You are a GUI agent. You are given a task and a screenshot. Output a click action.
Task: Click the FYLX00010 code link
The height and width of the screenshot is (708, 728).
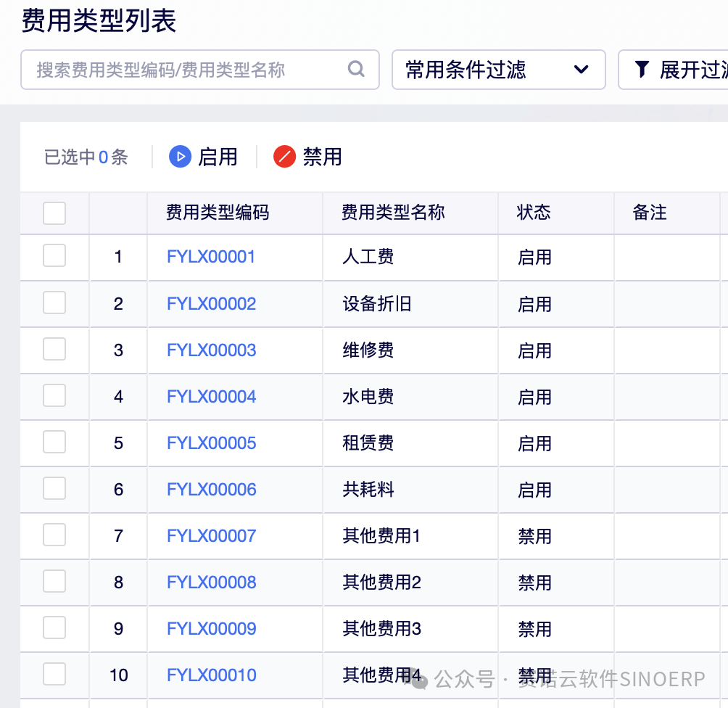coord(211,675)
